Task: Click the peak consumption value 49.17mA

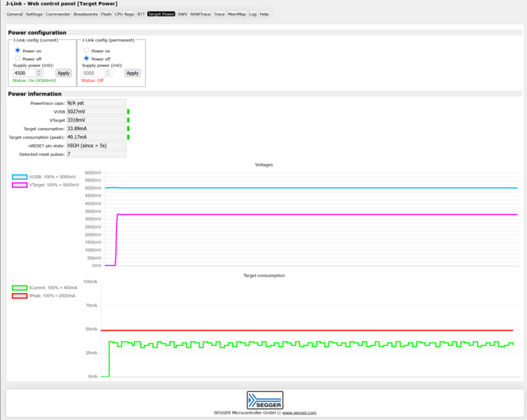Action: tap(96, 137)
